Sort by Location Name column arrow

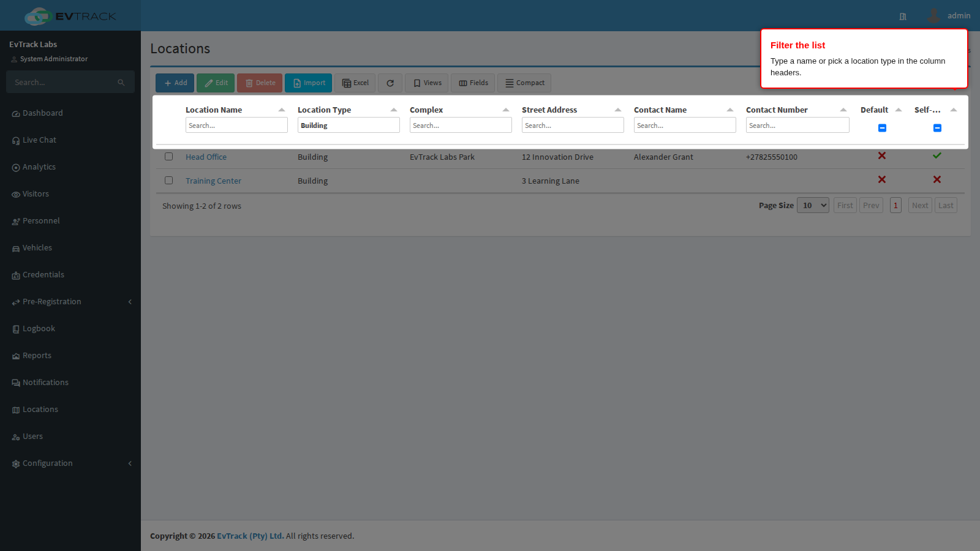pyautogui.click(x=282, y=110)
